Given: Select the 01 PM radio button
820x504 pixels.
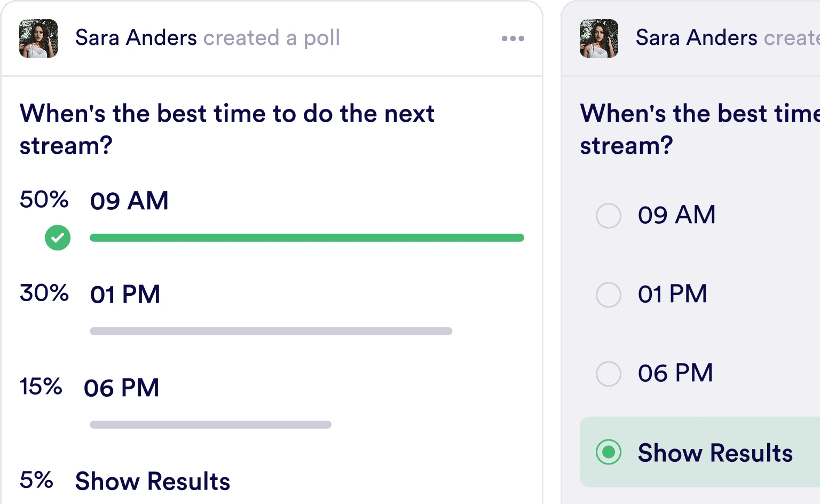Looking at the screenshot, I should click(609, 295).
